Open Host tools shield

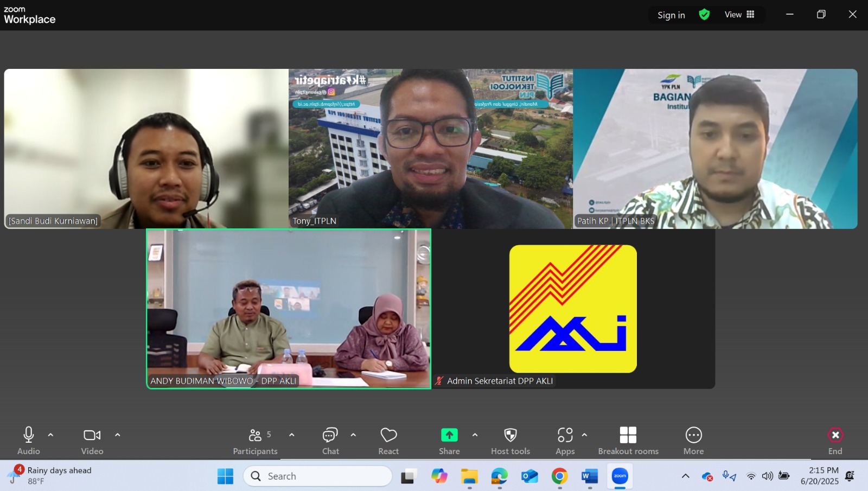coord(510,441)
